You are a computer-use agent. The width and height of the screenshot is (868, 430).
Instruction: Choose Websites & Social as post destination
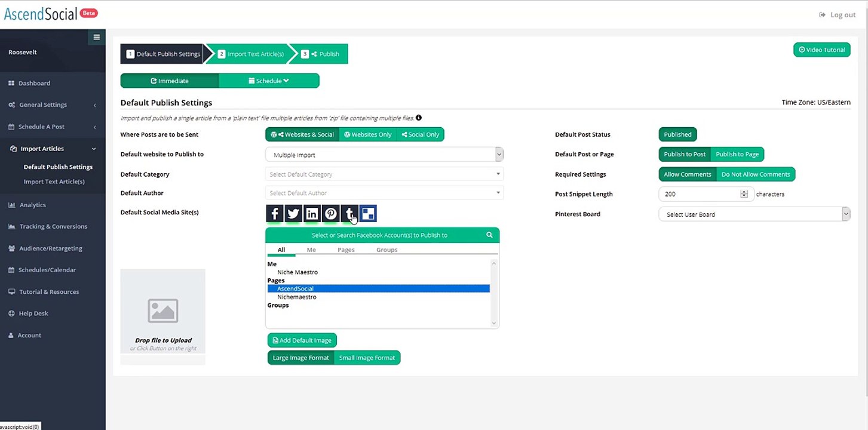[x=302, y=134]
